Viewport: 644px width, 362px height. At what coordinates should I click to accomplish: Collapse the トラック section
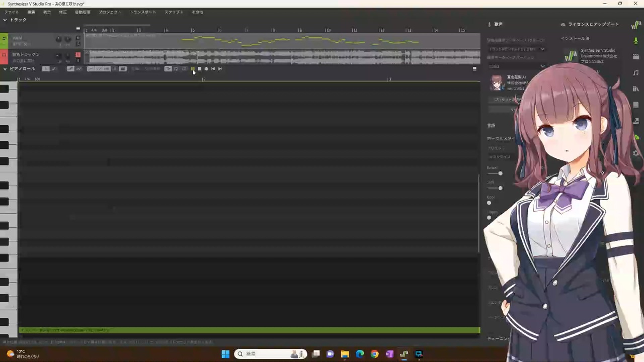pos(5,20)
